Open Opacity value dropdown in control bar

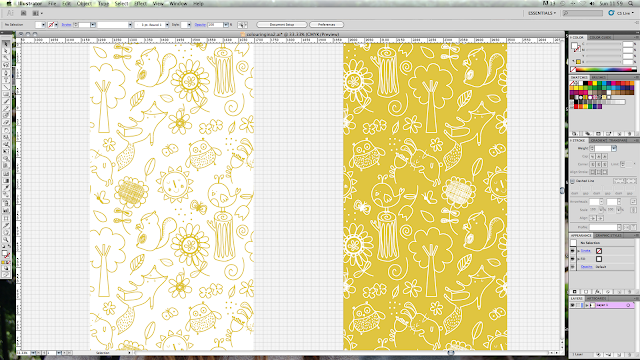click(226, 24)
